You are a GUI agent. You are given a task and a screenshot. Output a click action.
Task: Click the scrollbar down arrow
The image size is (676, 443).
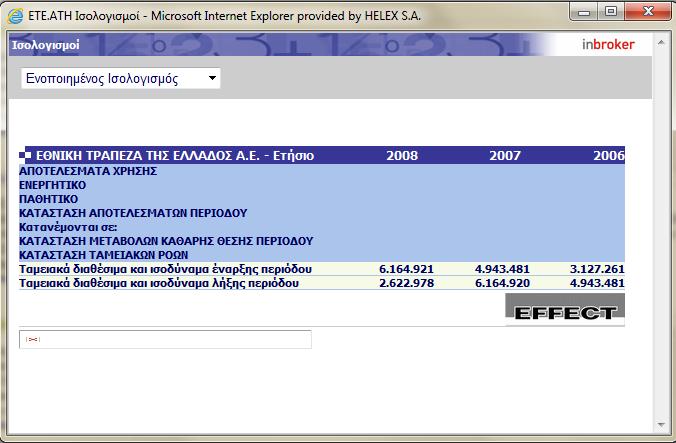661,425
